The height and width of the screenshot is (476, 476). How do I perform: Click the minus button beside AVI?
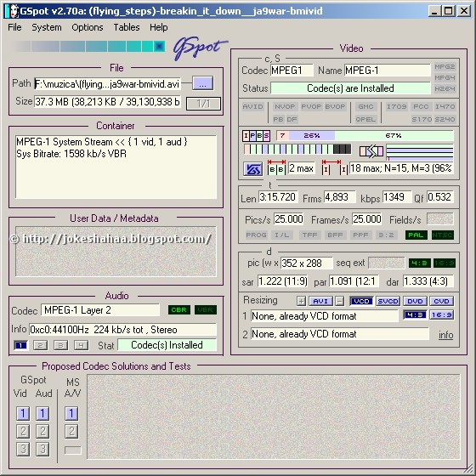point(340,301)
